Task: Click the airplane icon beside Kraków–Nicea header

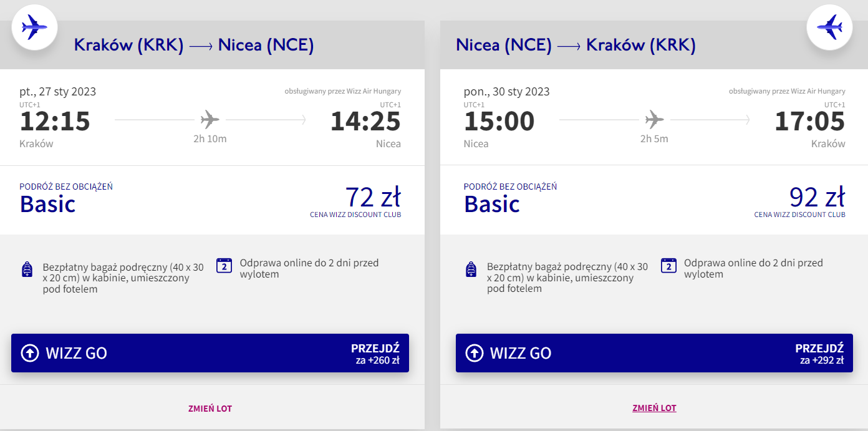Action: tap(34, 27)
